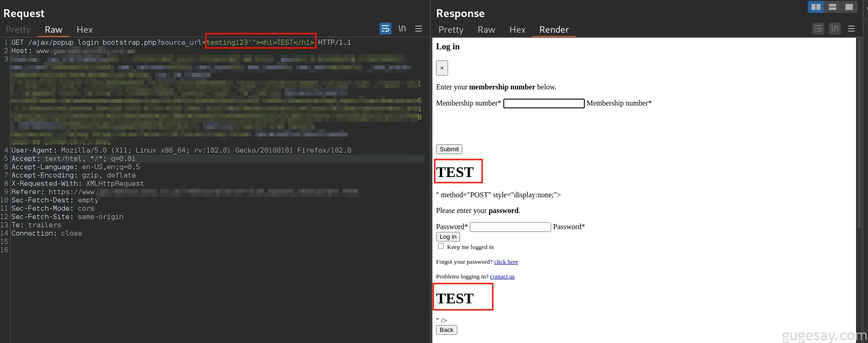Click the Log in button
Viewport: 868px width, 343px height.
[448, 237]
